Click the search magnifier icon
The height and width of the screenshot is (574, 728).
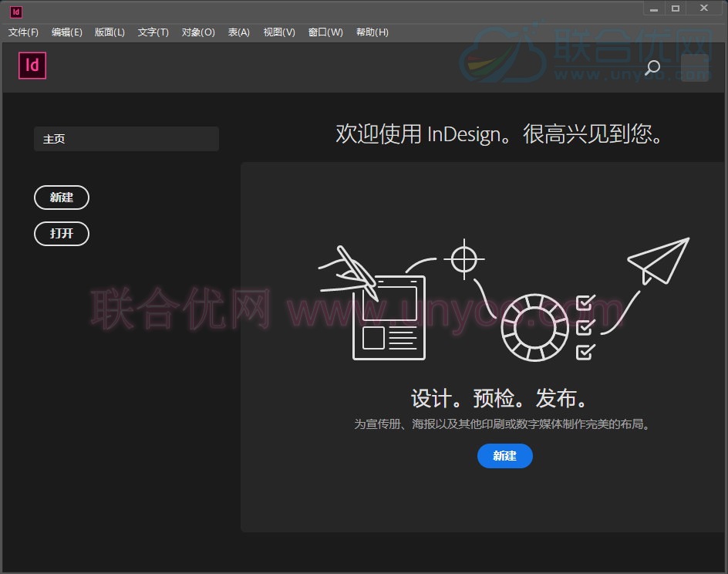(652, 68)
